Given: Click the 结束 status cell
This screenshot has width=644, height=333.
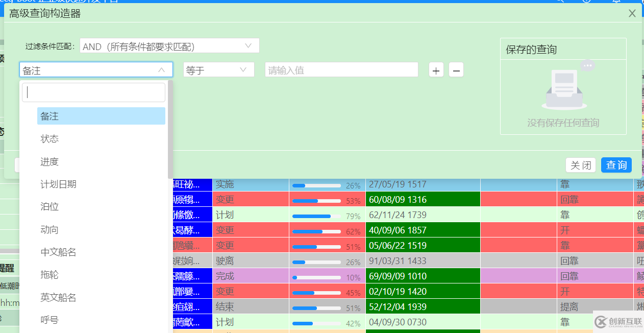Looking at the screenshot, I should [x=251, y=306].
